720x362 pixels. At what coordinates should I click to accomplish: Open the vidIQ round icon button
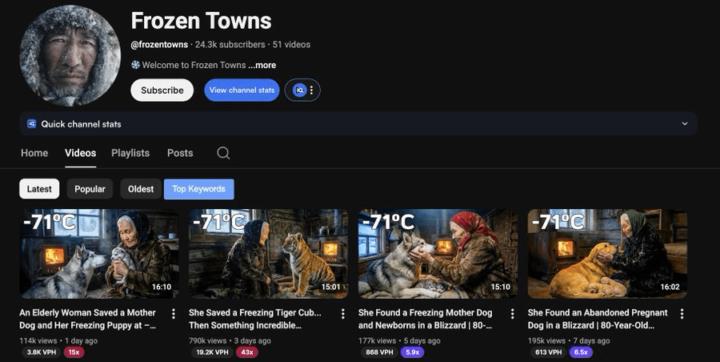(300, 90)
